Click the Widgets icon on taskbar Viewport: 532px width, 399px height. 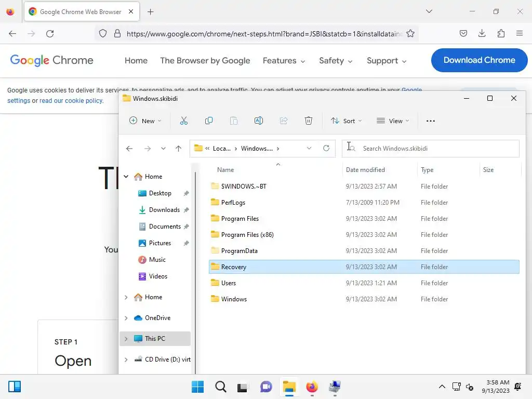tap(15, 387)
